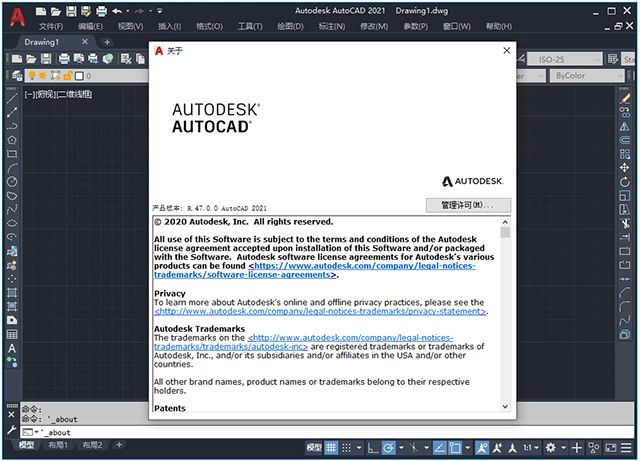The height and width of the screenshot is (461, 640).
Task: Select the Circle tool
Action: [x=12, y=182]
